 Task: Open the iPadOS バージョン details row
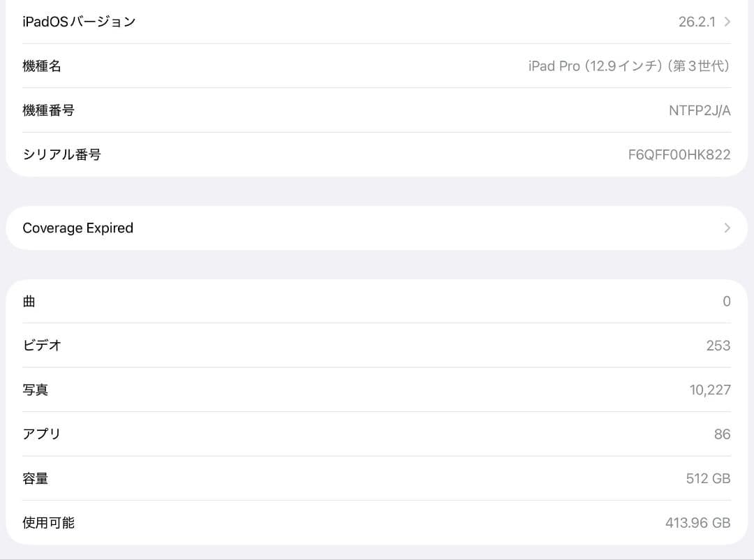pyautogui.click(x=377, y=22)
